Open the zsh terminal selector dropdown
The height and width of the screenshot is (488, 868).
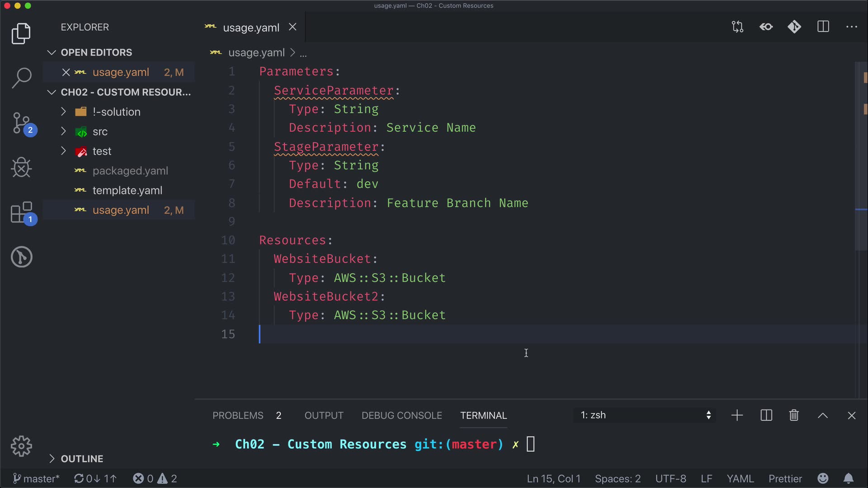645,415
